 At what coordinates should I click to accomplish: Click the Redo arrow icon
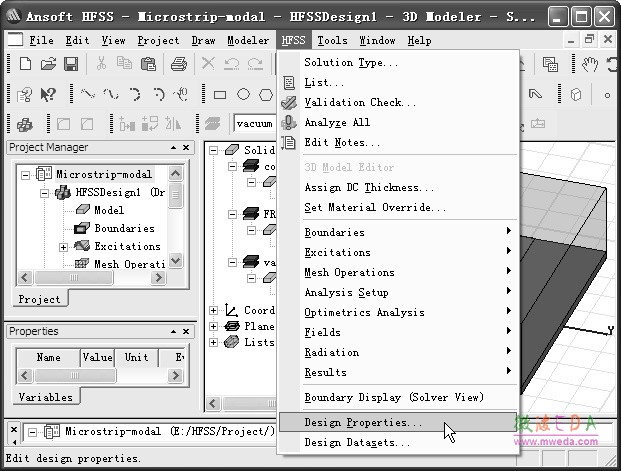(255, 64)
